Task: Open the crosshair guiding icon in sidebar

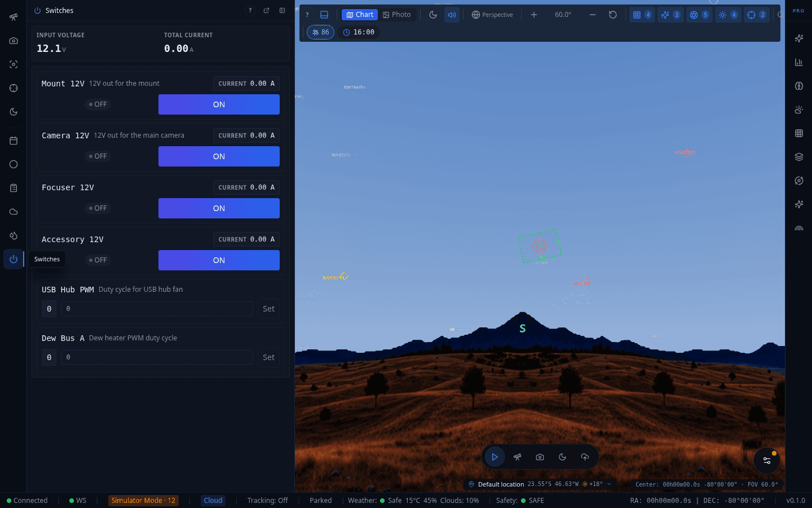Action: 14,88
